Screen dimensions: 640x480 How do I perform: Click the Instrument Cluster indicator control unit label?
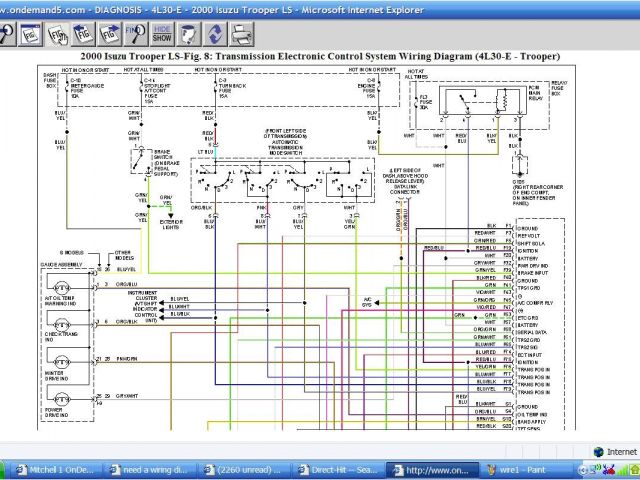138,305
